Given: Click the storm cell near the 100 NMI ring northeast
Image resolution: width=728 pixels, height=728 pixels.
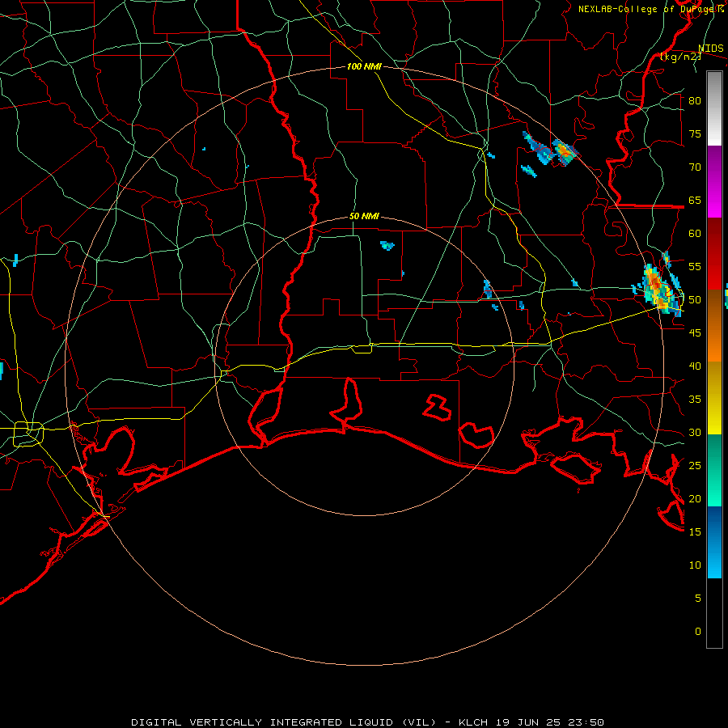Looking at the screenshot, I should click(x=564, y=151).
